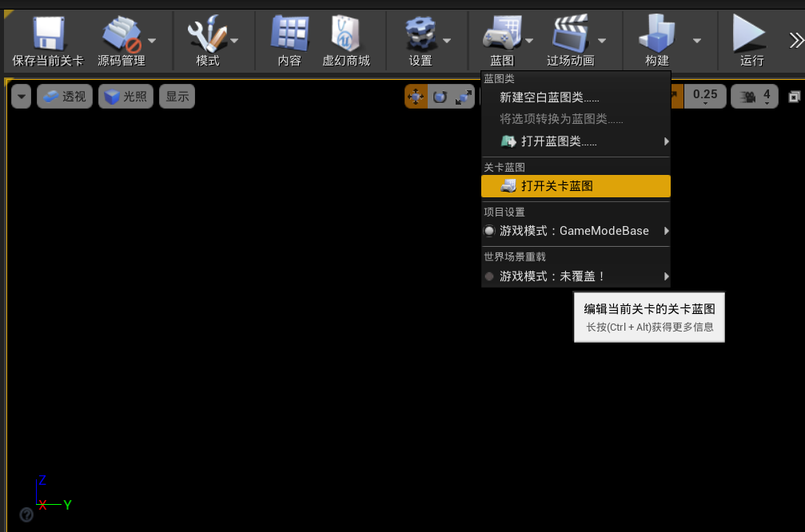Open the 打开蓝图类 submenu
The width and height of the screenshot is (805, 532).
coord(576,141)
